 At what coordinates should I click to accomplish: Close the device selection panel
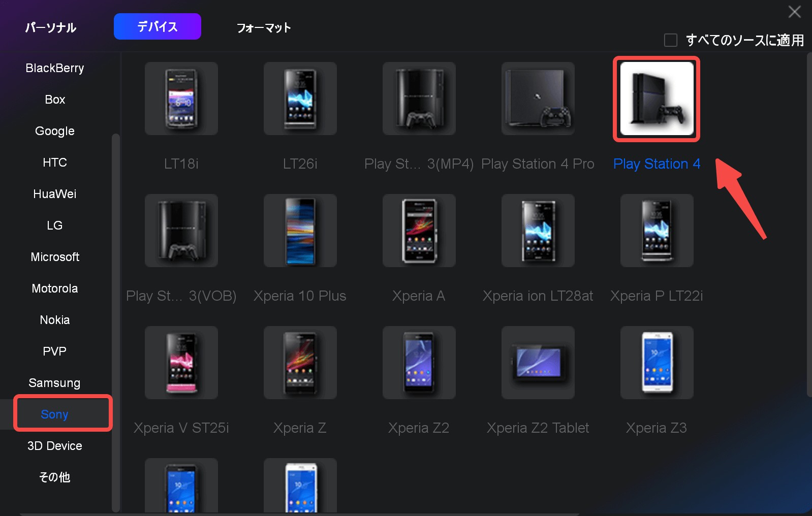(795, 12)
